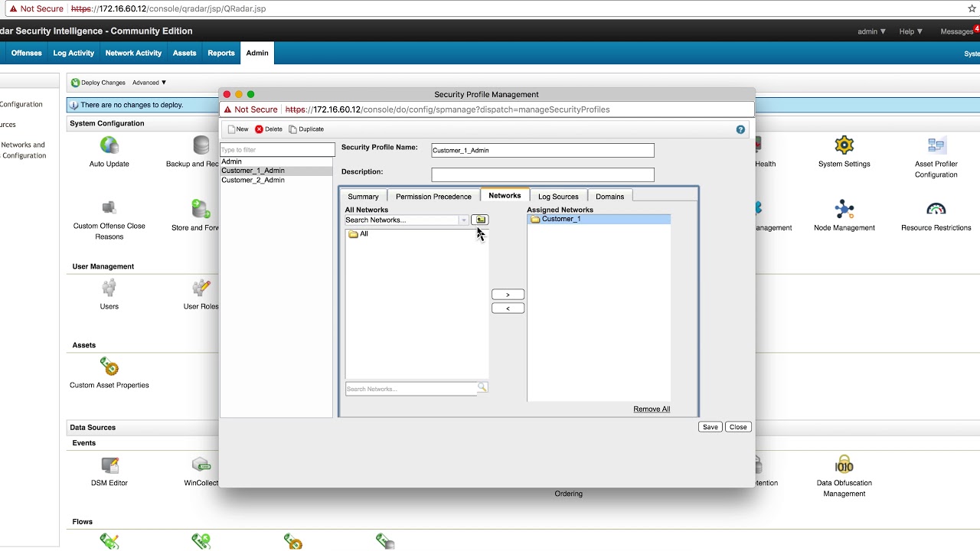Open the Advanced dropdown menu
Image resolution: width=980 pixels, height=551 pixels.
(x=149, y=83)
